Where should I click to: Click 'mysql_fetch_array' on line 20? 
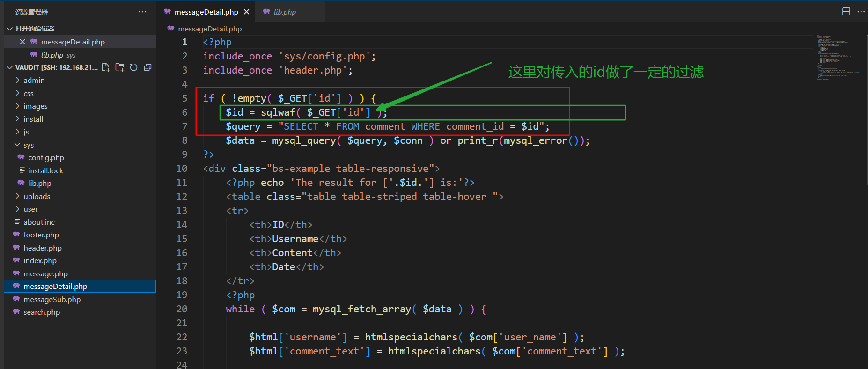click(x=362, y=309)
